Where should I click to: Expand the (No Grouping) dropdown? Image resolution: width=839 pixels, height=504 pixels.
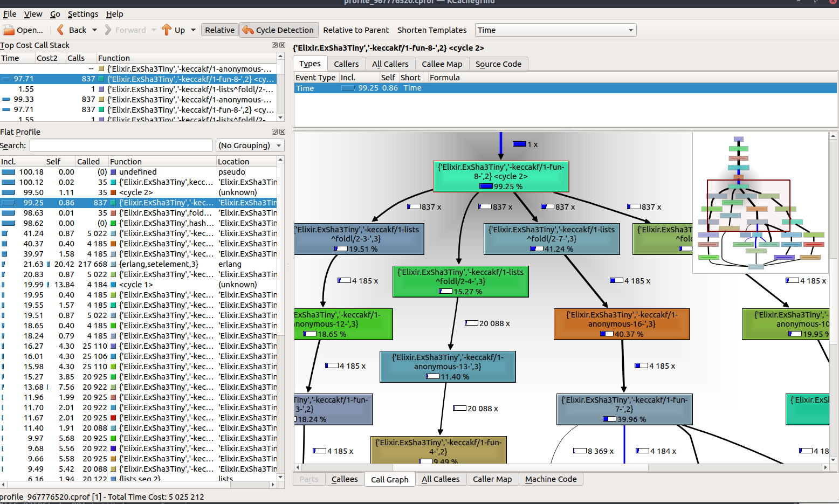pos(250,146)
